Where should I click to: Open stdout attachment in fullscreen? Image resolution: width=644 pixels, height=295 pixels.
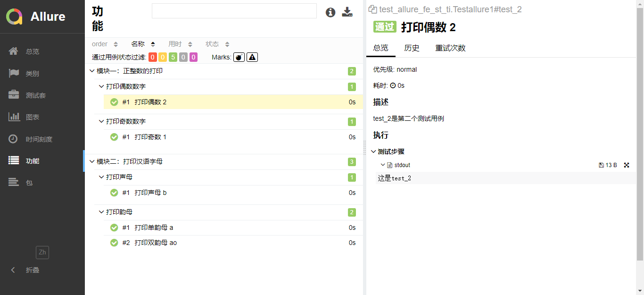click(x=627, y=165)
